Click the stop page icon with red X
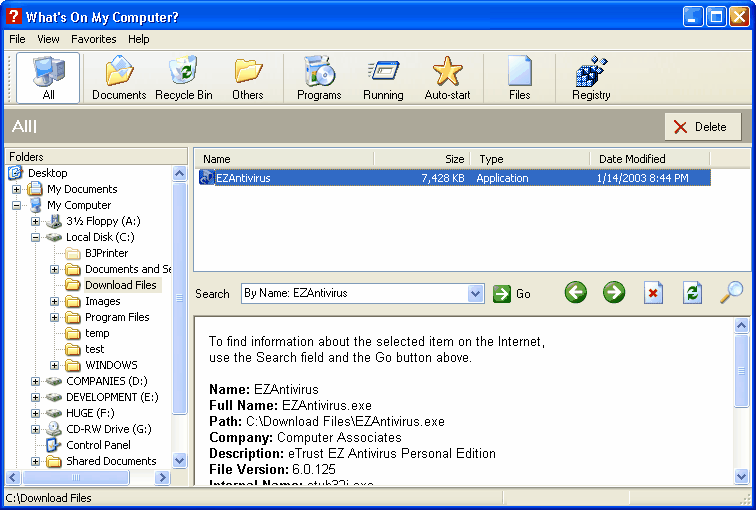The height and width of the screenshot is (510, 756). click(x=653, y=293)
